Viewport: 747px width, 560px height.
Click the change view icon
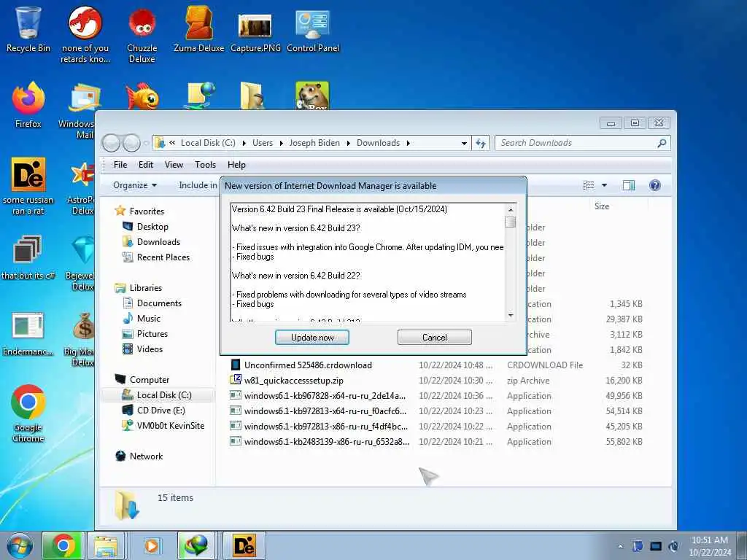pyautogui.click(x=589, y=185)
